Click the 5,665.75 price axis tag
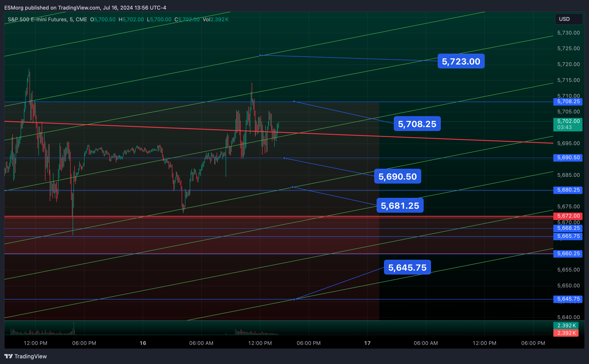This screenshot has width=589, height=364. click(568, 236)
